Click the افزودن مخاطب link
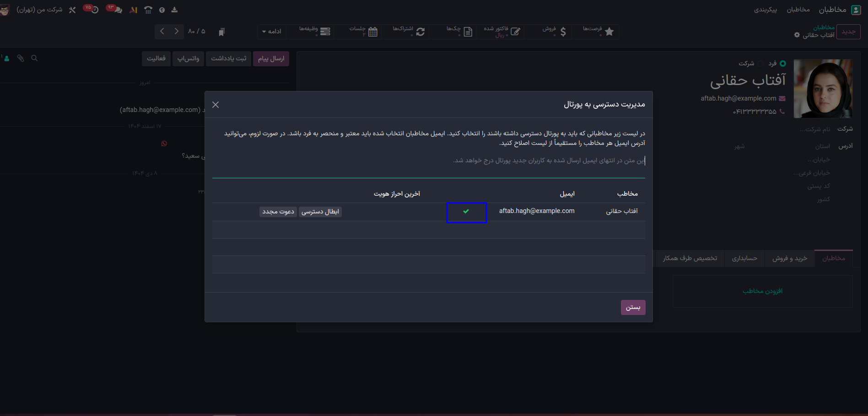This screenshot has height=416, width=868. 762,291
